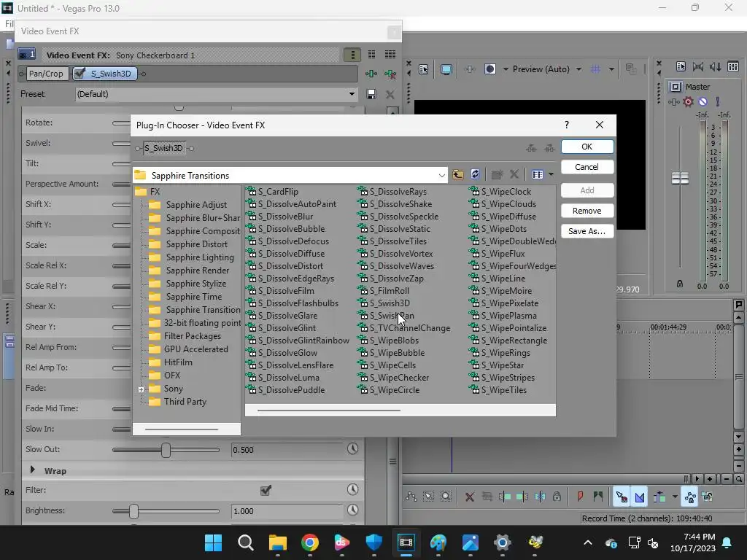The width and height of the screenshot is (747, 560).
Task: Click the Remove Selected Plug-In icon in Video Event FX
Action: click(x=390, y=74)
